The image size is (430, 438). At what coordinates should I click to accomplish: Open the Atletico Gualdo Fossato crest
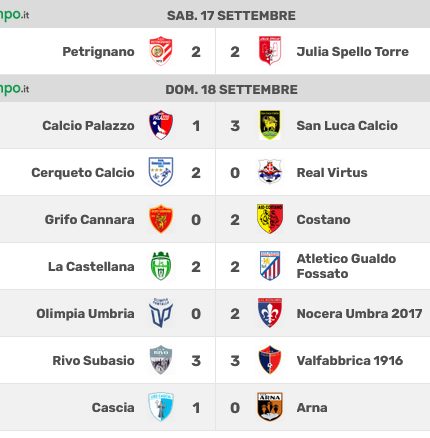(x=270, y=266)
